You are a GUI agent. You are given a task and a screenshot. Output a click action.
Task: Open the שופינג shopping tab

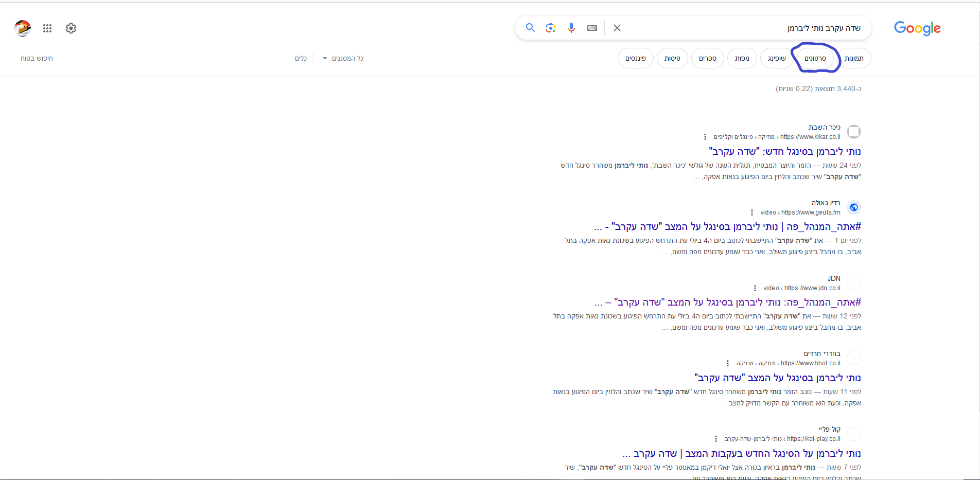click(x=777, y=58)
